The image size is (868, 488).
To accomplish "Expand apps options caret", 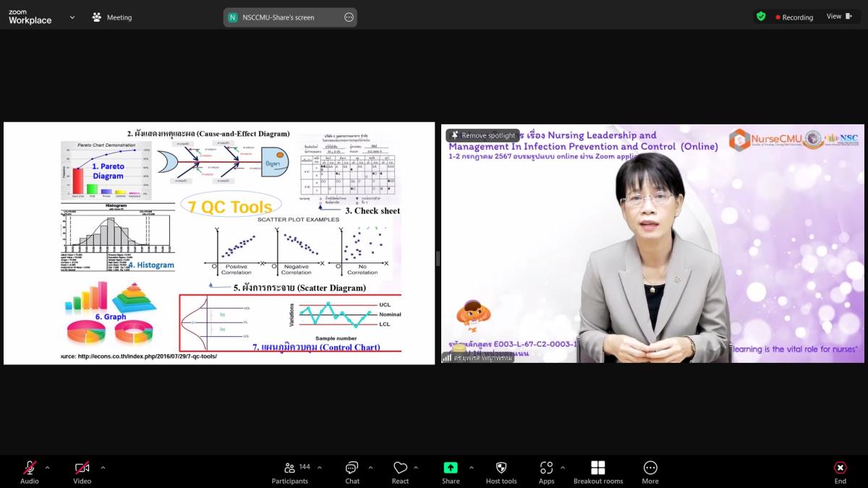I will tap(563, 468).
